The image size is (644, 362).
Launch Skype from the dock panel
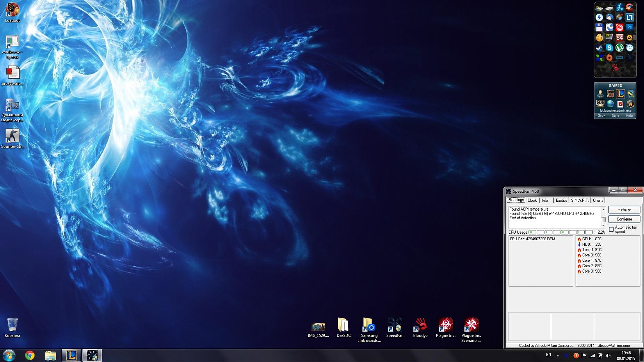[x=609, y=48]
